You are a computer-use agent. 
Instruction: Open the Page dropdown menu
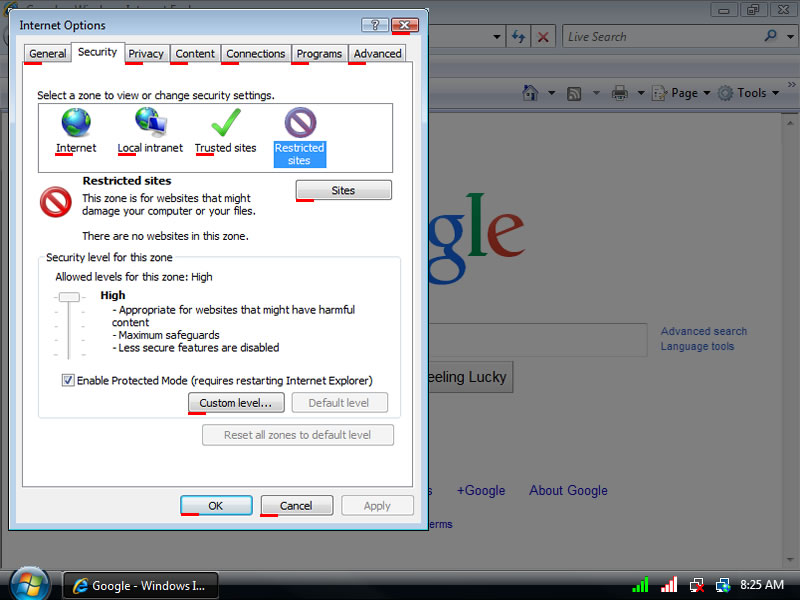[x=689, y=93]
